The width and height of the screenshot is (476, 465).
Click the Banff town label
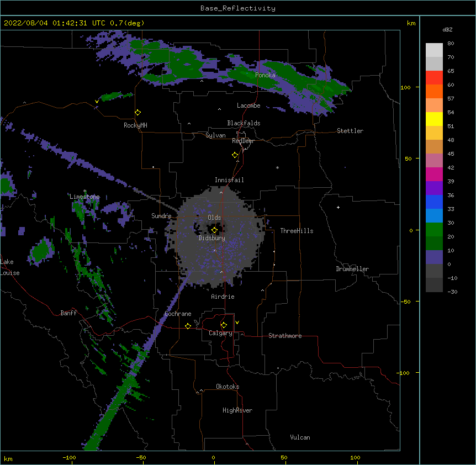(x=68, y=313)
